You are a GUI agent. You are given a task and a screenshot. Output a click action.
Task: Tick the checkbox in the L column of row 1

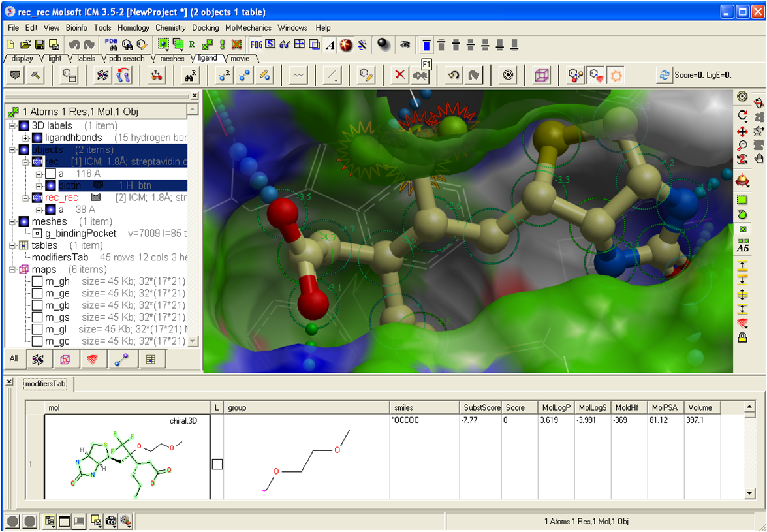217,463
